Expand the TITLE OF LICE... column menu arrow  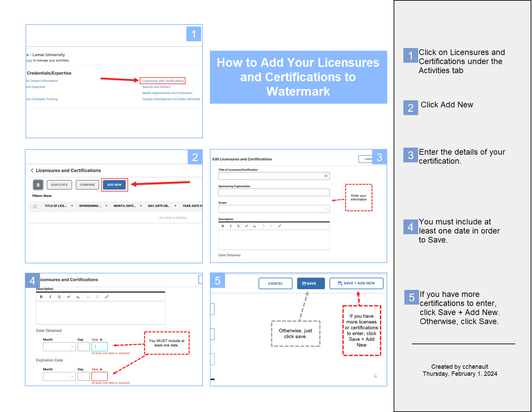click(x=72, y=206)
